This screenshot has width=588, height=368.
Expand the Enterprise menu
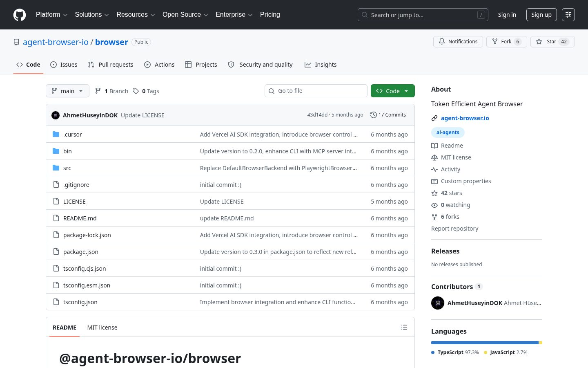tap(234, 15)
